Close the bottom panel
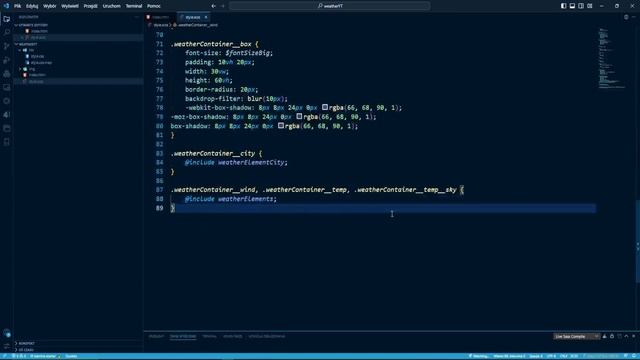640x360 pixels. [634, 336]
